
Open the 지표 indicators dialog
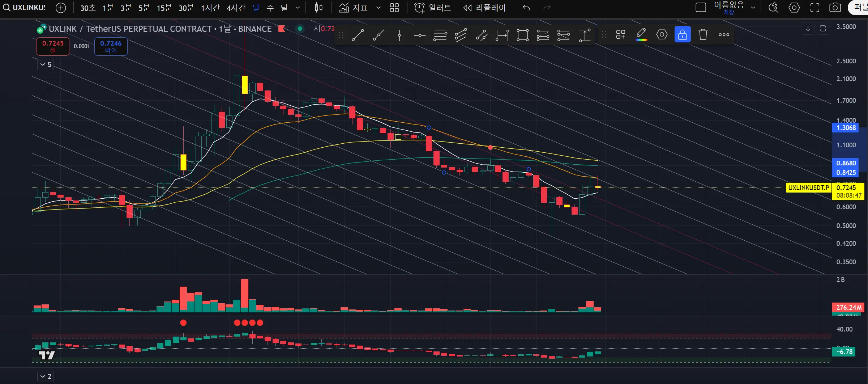click(353, 8)
